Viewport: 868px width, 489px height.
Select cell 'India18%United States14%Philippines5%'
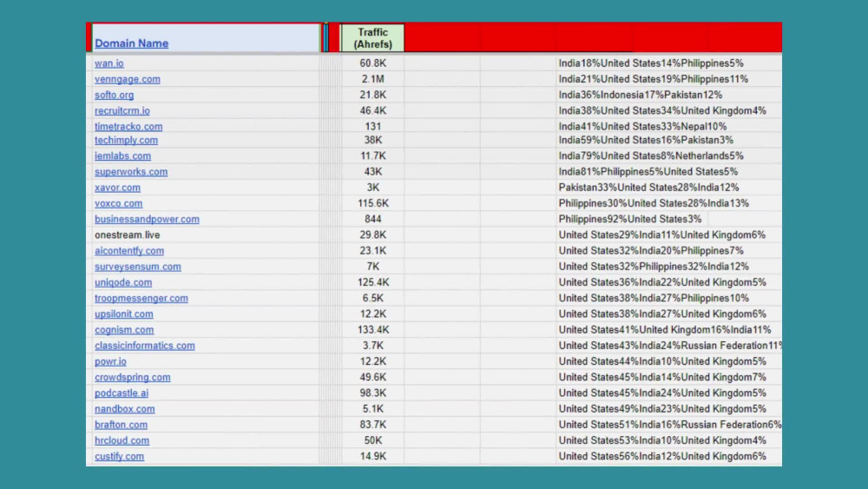pyautogui.click(x=651, y=63)
